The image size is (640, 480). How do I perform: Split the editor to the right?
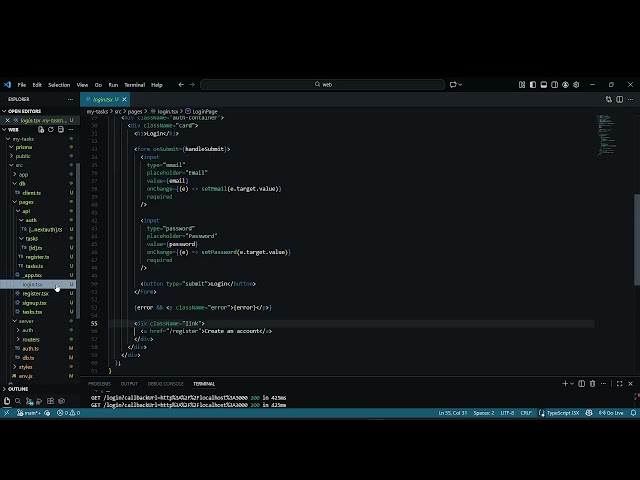620,99
